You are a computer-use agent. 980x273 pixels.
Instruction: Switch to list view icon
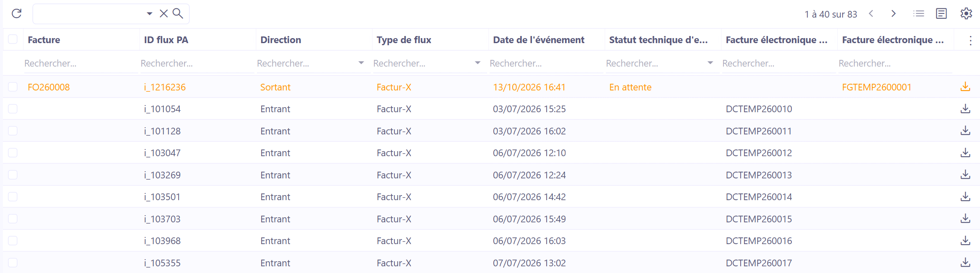tap(919, 14)
